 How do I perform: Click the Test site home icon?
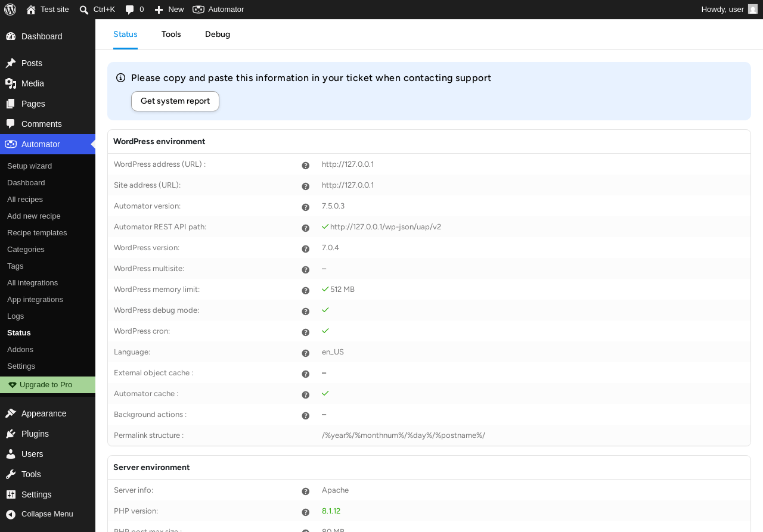click(x=31, y=10)
